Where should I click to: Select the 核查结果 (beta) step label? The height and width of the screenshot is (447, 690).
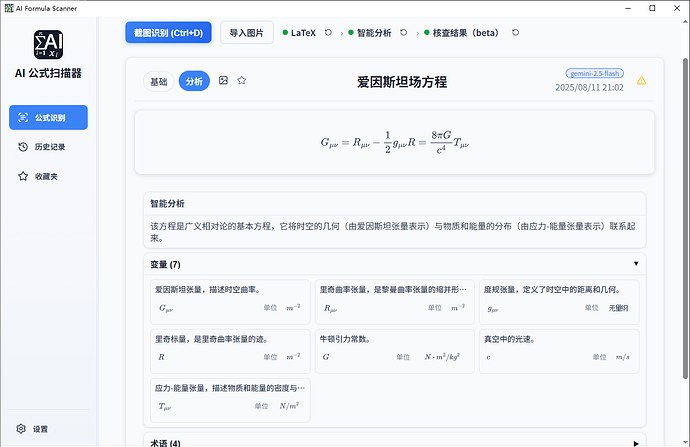tap(466, 33)
